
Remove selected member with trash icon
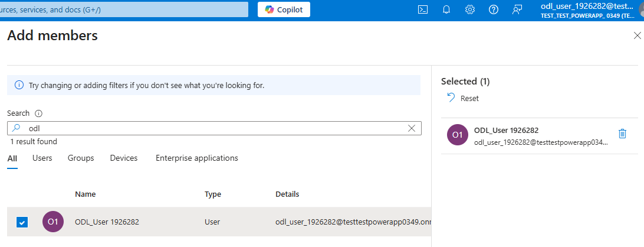[622, 134]
